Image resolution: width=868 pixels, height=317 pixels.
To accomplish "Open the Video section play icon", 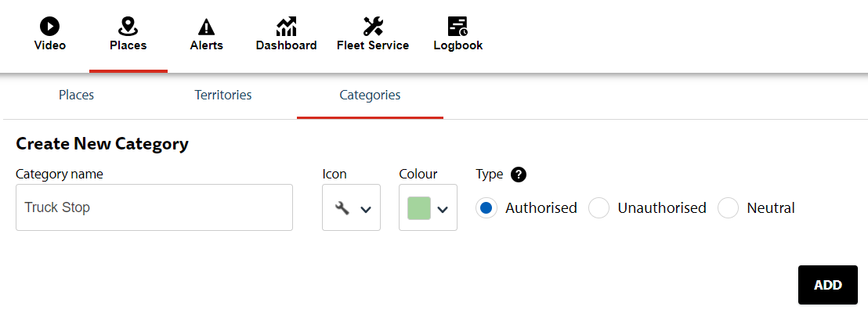I will point(50,26).
